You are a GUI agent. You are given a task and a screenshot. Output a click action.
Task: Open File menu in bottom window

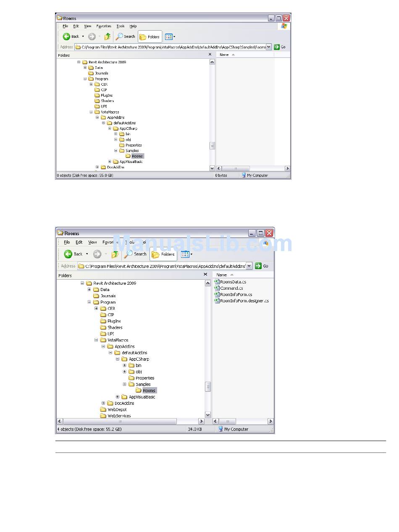point(67,242)
